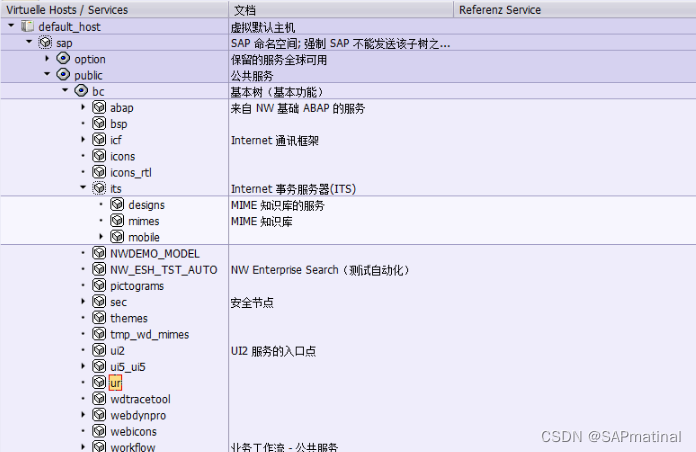The width and height of the screenshot is (696, 452).
Task: Click the 'Internet 通讯框架' description
Action: pyautogui.click(x=275, y=141)
